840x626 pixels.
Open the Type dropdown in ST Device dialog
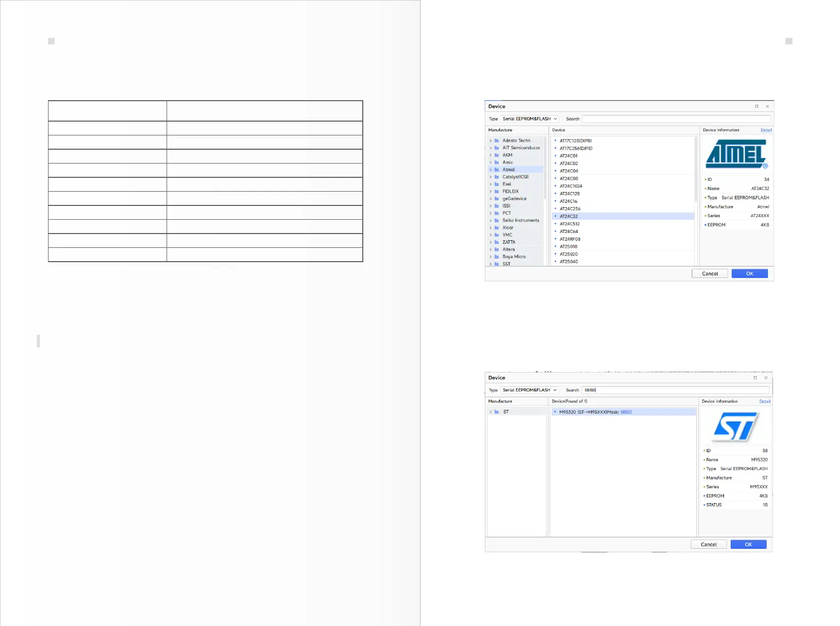click(x=530, y=390)
